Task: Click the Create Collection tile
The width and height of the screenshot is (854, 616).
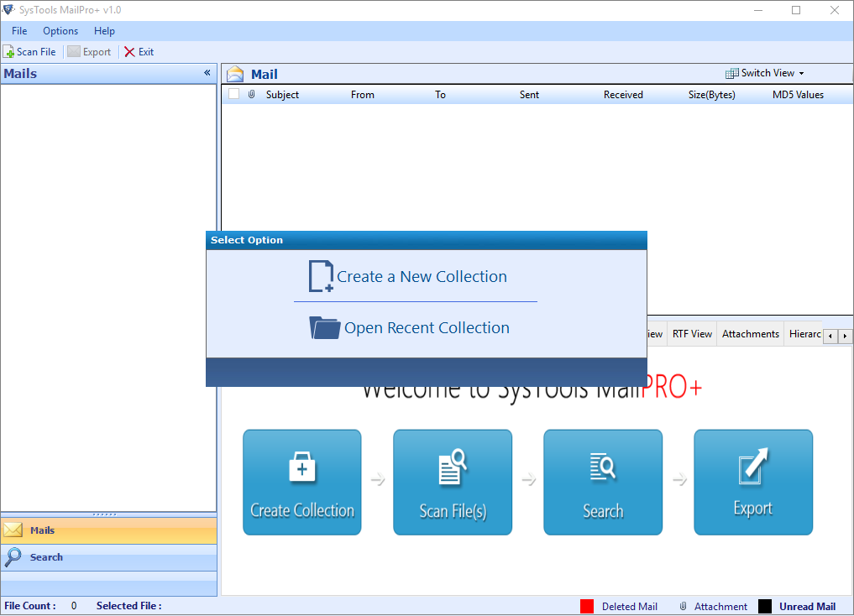Action: 302,482
